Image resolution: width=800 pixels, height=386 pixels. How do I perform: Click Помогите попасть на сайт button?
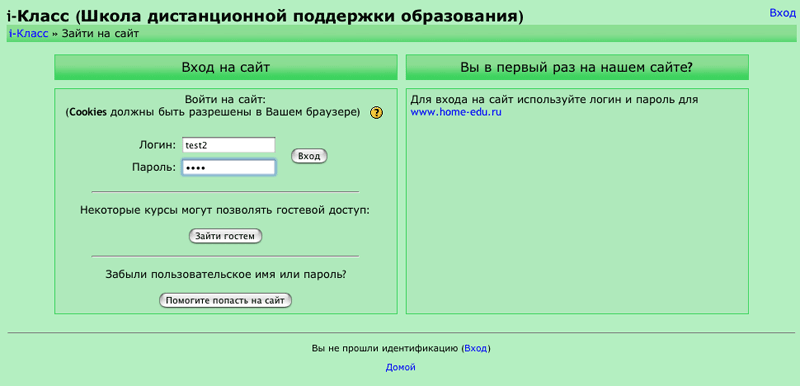225,300
